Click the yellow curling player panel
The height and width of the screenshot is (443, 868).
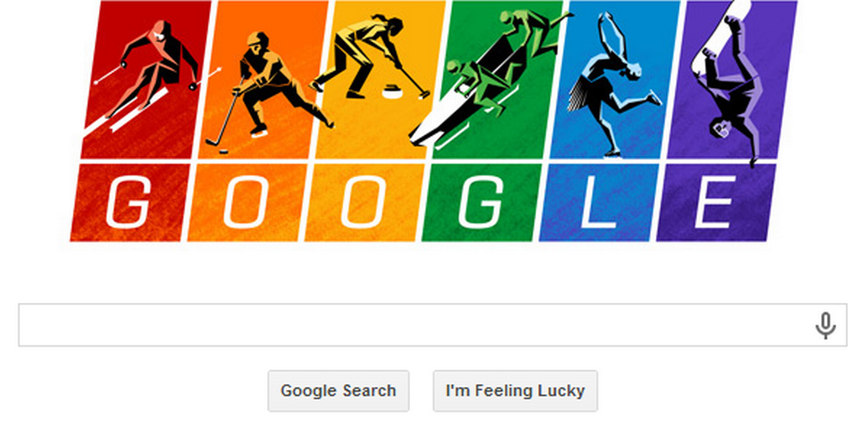coord(380,79)
